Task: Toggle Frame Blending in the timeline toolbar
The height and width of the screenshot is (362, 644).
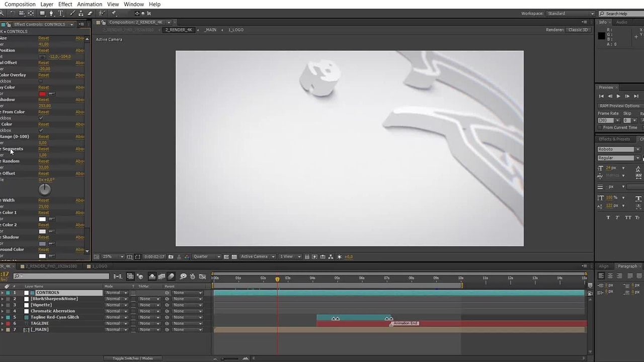Action: pos(161,276)
